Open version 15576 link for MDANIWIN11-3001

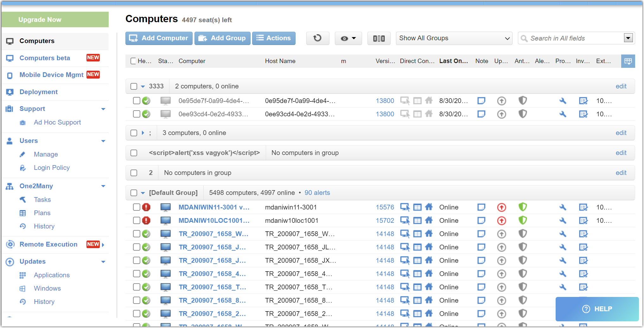tap(385, 207)
